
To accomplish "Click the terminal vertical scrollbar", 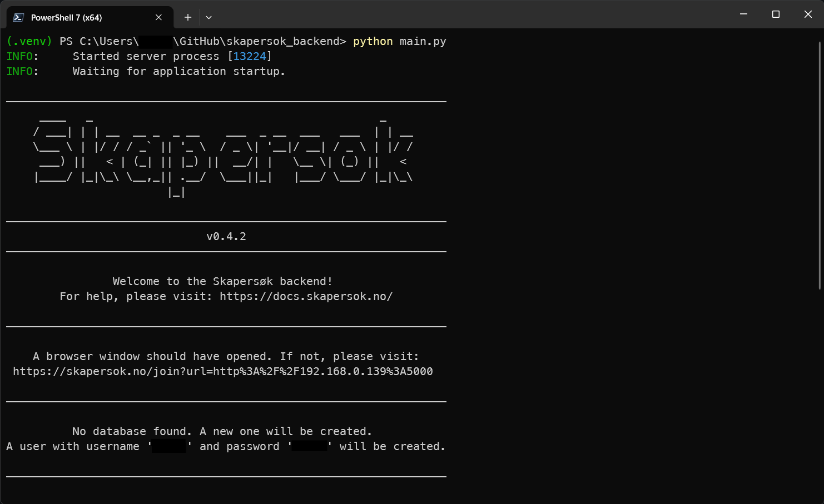I will click(820, 165).
